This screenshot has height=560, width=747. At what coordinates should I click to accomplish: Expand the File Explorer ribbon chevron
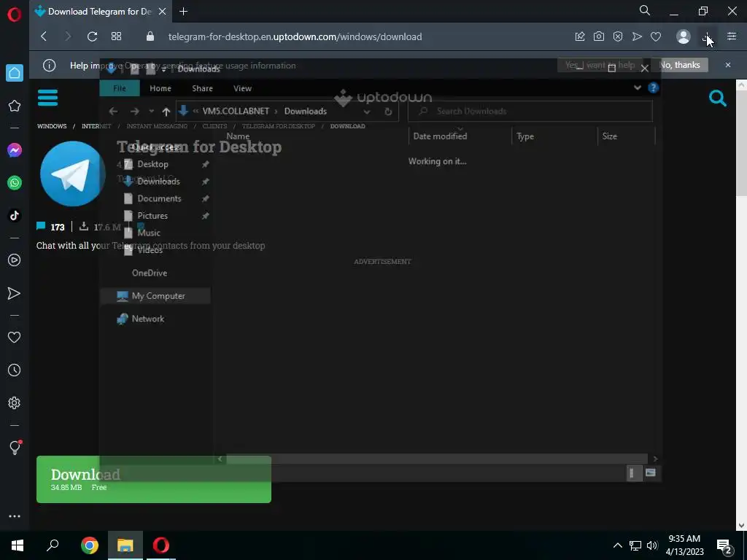638,87
